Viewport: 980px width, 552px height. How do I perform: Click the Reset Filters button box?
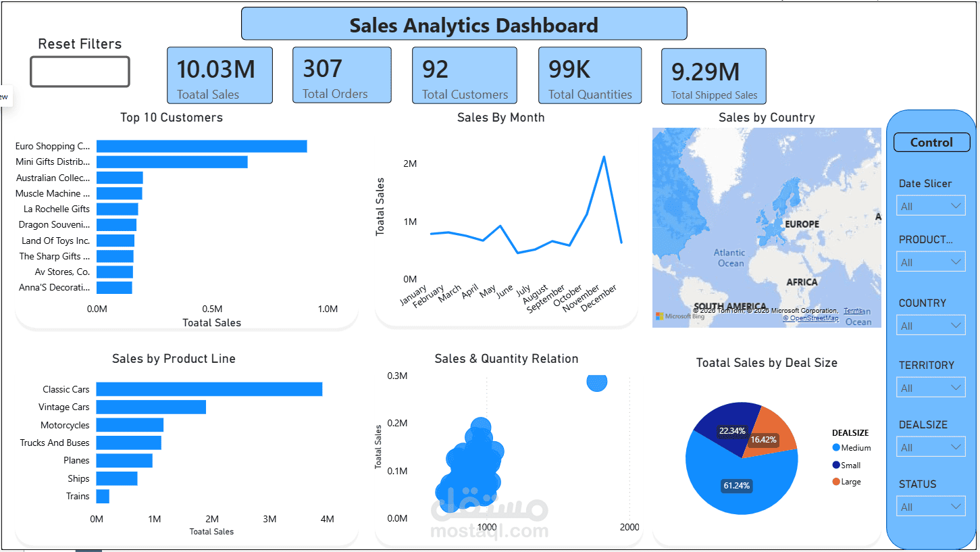click(80, 72)
